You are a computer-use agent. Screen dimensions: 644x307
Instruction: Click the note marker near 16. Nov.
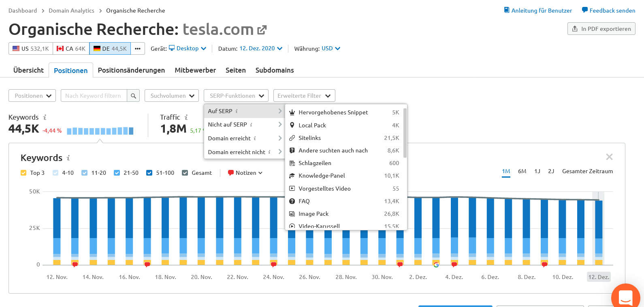click(147, 265)
